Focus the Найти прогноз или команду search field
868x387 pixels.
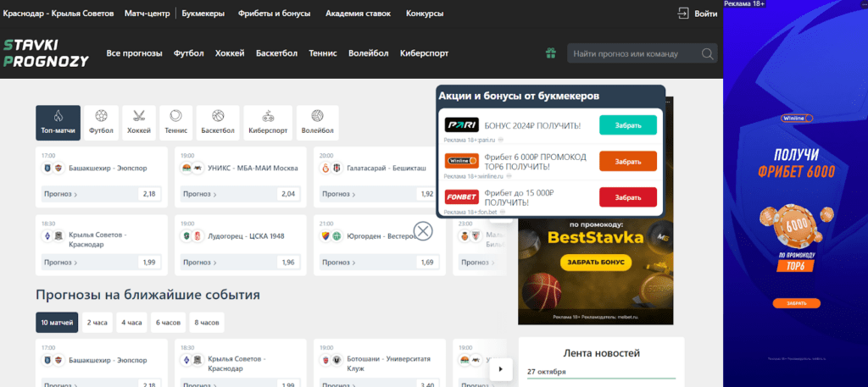pyautogui.click(x=643, y=53)
